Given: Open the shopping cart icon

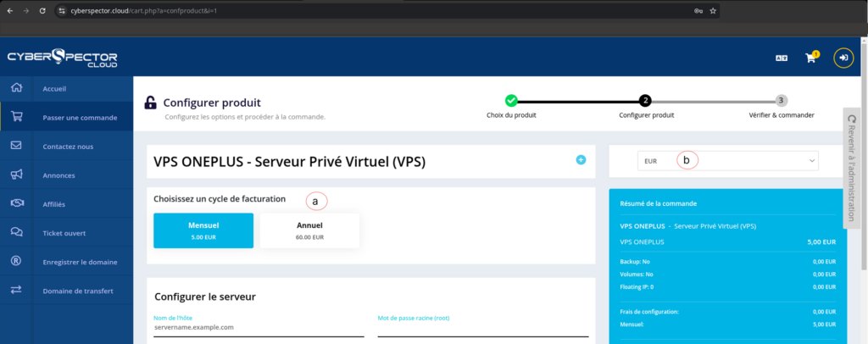Looking at the screenshot, I should (810, 58).
